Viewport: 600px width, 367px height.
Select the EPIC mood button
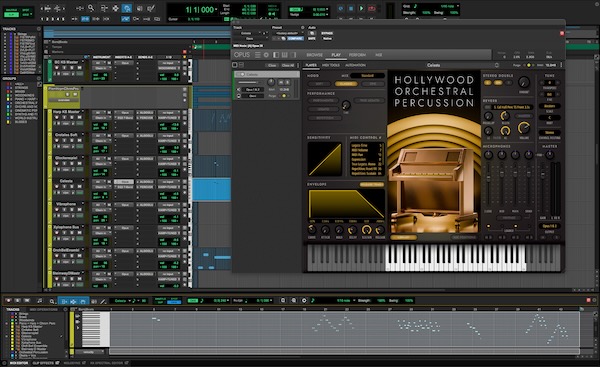tap(372, 84)
